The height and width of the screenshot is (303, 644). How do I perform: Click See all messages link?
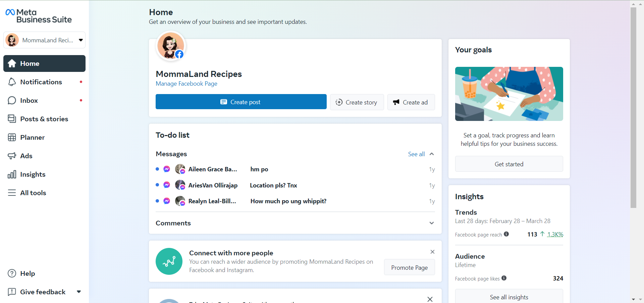[416, 154]
